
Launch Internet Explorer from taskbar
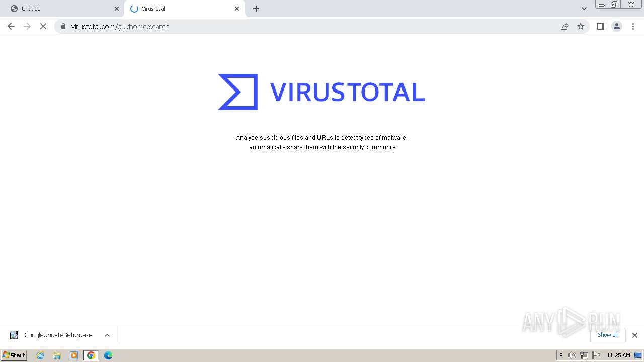tap(40, 355)
